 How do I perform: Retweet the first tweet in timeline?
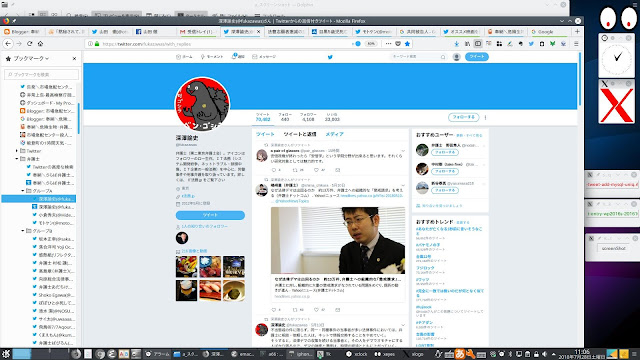coord(295,170)
